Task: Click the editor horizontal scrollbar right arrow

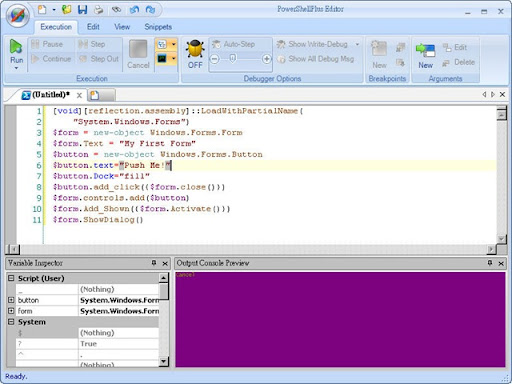Action: click(491, 249)
